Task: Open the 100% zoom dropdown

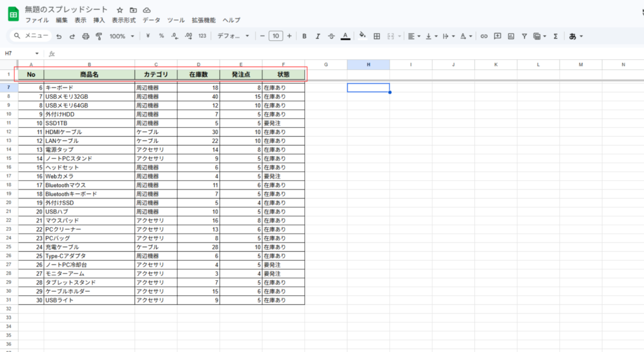Action: click(121, 37)
